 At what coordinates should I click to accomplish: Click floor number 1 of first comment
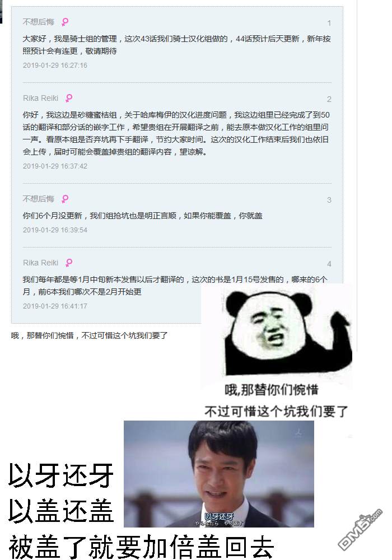pyautogui.click(x=329, y=23)
